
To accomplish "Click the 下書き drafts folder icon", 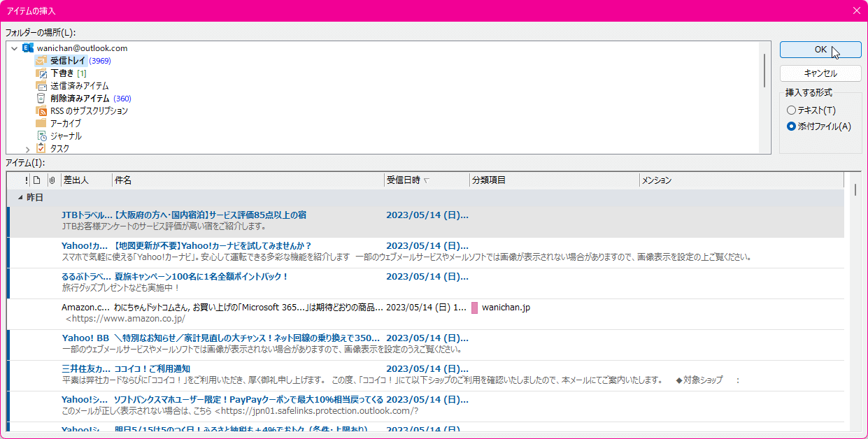I will point(41,73).
